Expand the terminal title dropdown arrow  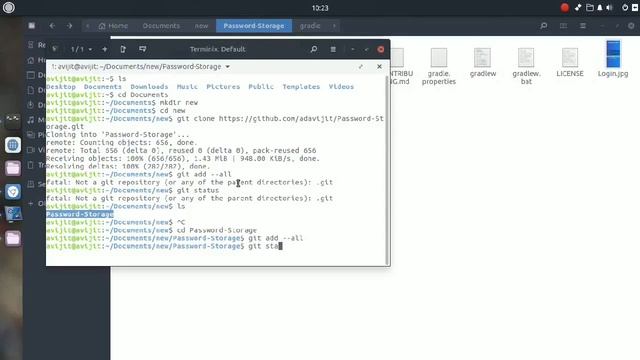pyautogui.click(x=227, y=67)
